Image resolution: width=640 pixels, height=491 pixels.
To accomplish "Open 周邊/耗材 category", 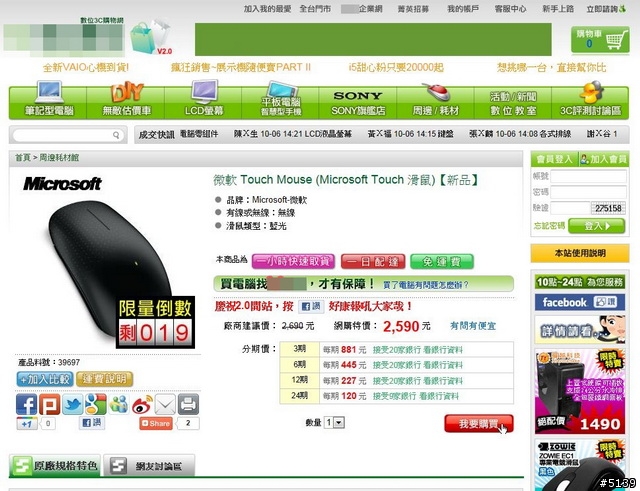I will [436, 100].
